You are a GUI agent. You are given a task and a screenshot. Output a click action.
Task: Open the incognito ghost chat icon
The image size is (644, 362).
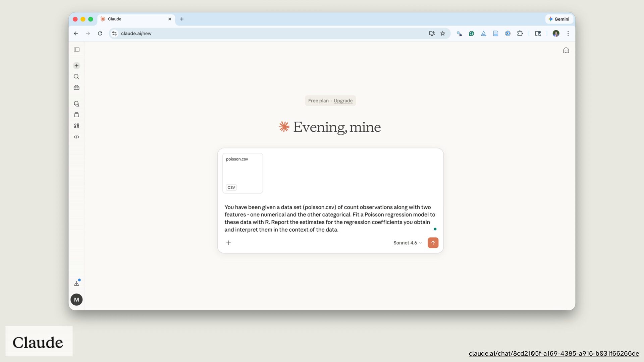click(566, 50)
